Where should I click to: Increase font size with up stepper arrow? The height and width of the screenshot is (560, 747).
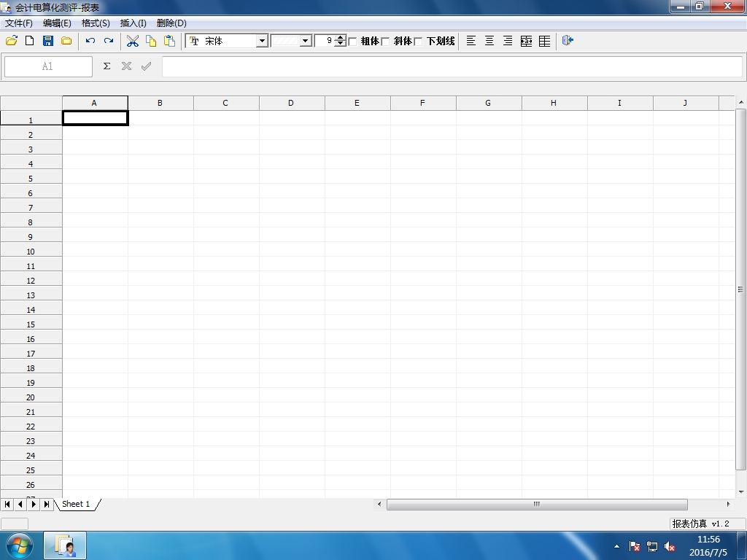[340, 38]
